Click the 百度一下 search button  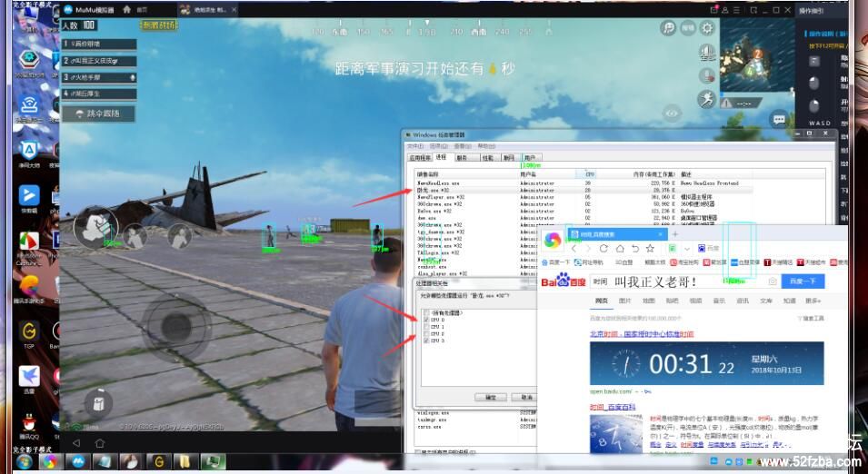(x=803, y=281)
